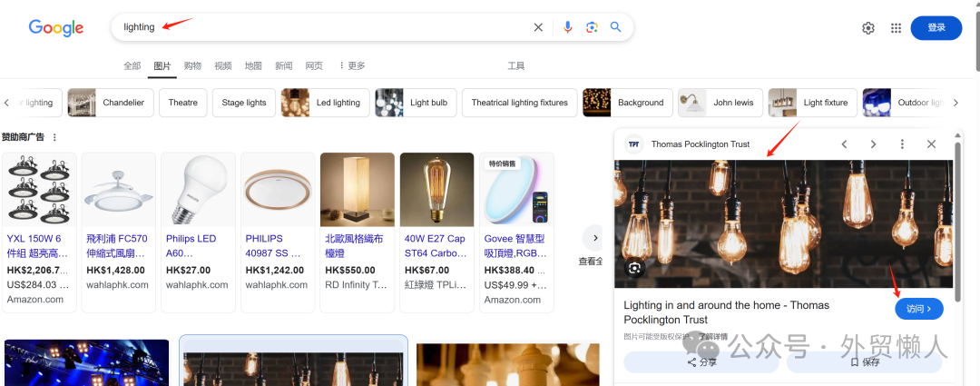Image resolution: width=980 pixels, height=386 pixels.
Task: Open Google Lens image search icon
Action: (x=592, y=27)
